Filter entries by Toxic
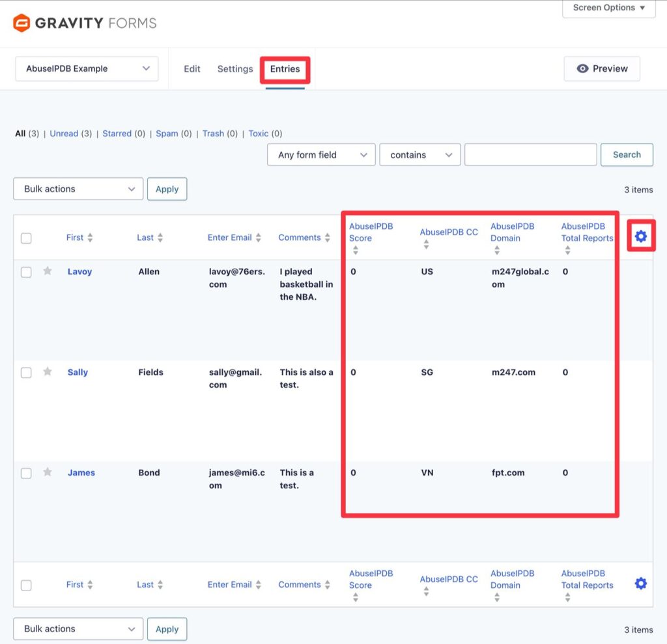 coord(258,133)
